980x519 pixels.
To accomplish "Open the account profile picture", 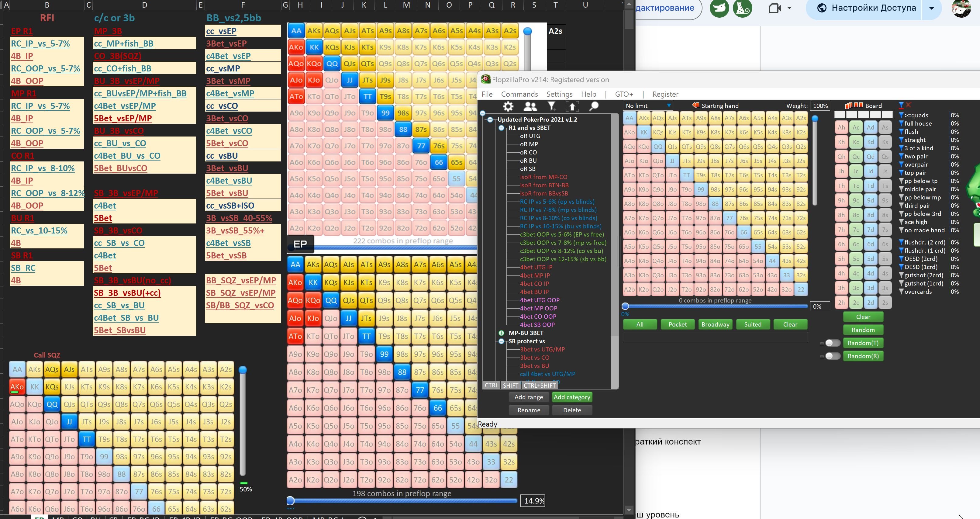I will 961,8.
